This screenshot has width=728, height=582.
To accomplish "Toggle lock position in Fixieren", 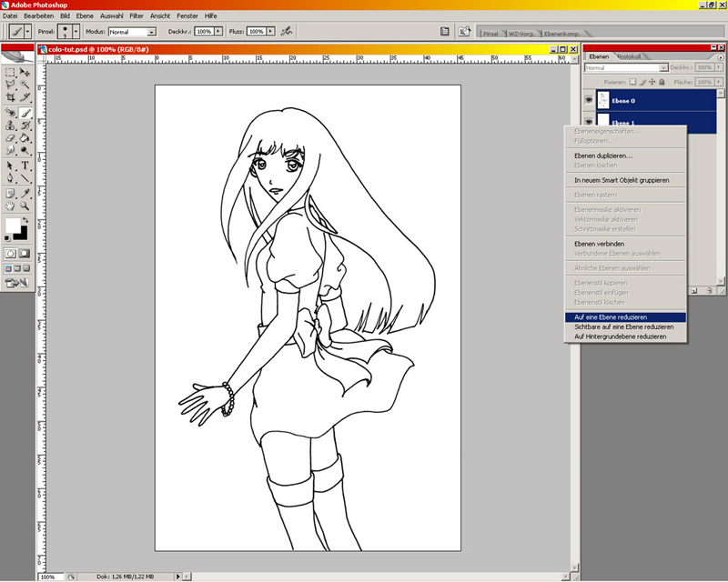I will pyautogui.click(x=652, y=82).
